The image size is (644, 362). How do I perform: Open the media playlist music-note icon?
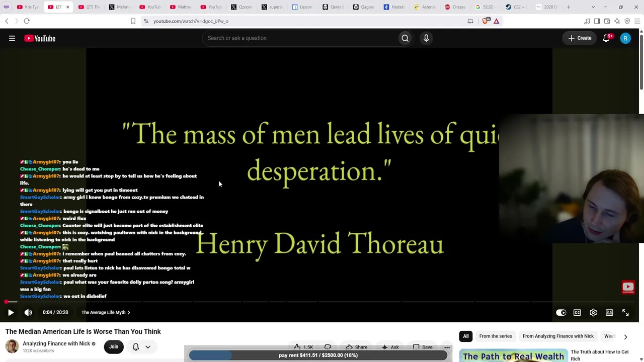587,21
